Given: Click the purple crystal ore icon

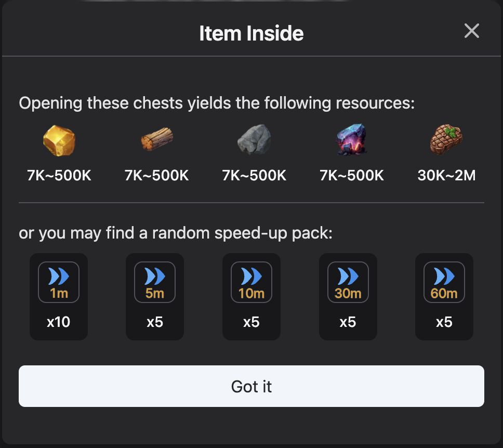Looking at the screenshot, I should tap(351, 140).
